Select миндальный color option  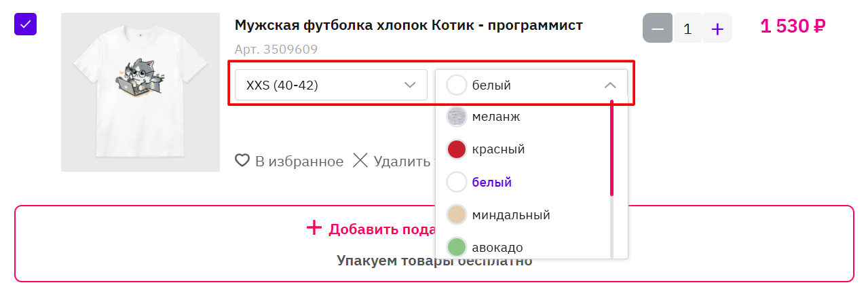[x=510, y=215]
